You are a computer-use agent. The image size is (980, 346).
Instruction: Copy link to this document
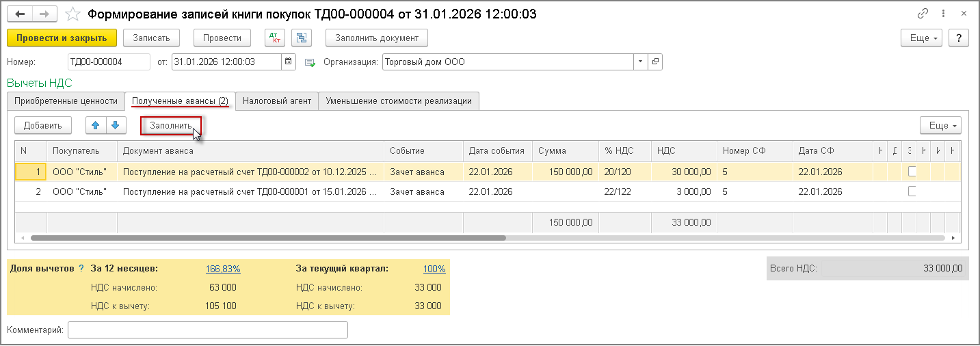(923, 14)
